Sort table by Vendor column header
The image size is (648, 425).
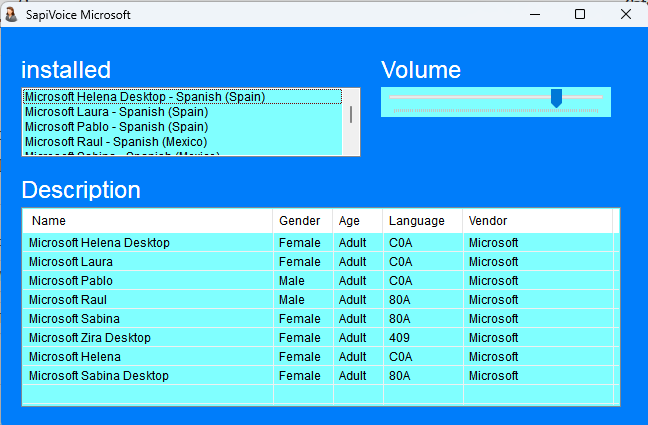point(538,221)
